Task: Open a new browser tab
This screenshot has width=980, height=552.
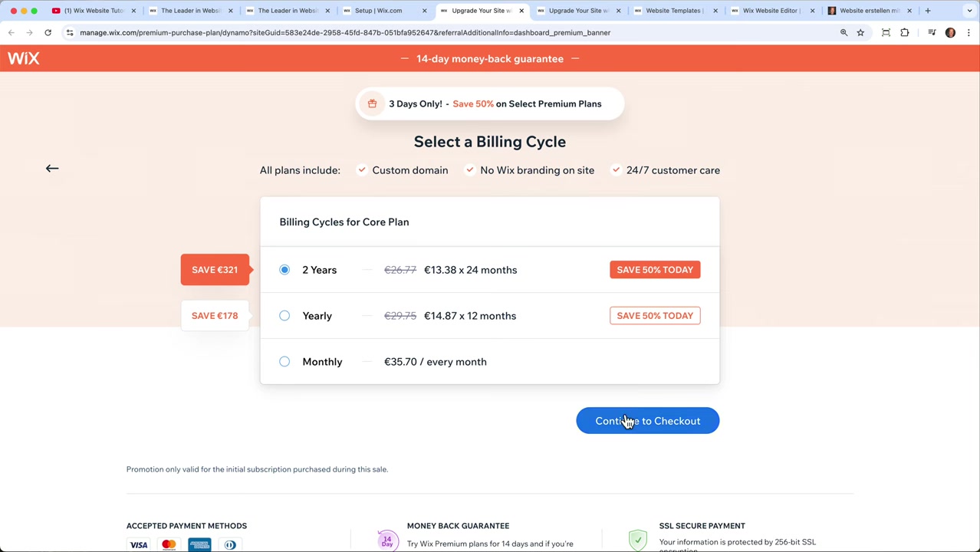Action: tap(927, 11)
